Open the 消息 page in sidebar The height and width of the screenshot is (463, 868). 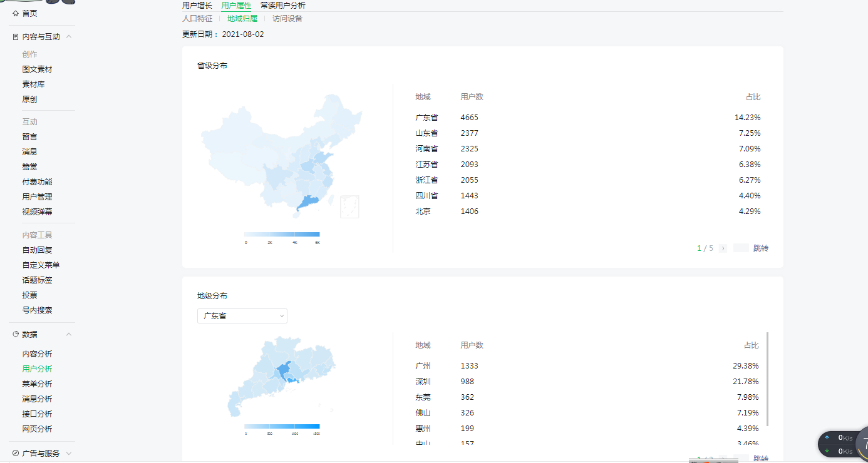29,151
